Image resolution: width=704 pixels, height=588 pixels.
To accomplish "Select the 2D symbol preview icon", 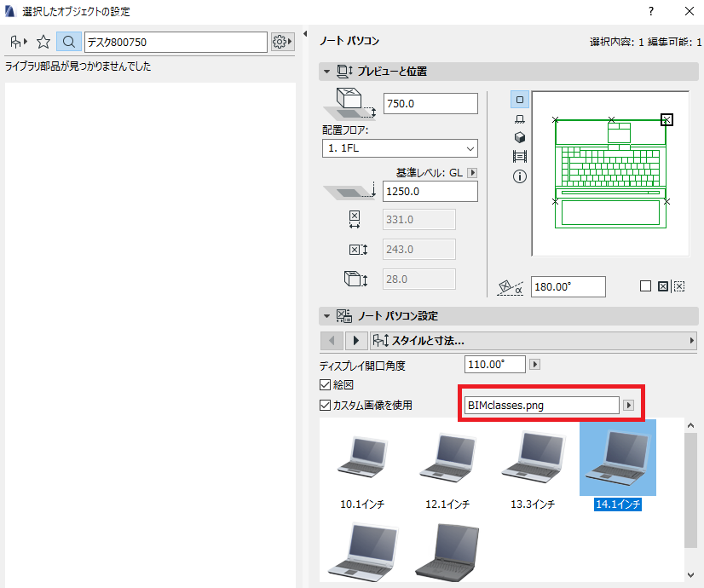I will pos(519,100).
